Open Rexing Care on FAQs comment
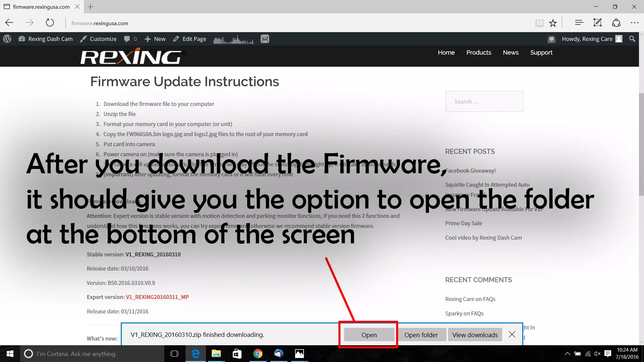This screenshot has height=362, width=644. [x=470, y=299]
